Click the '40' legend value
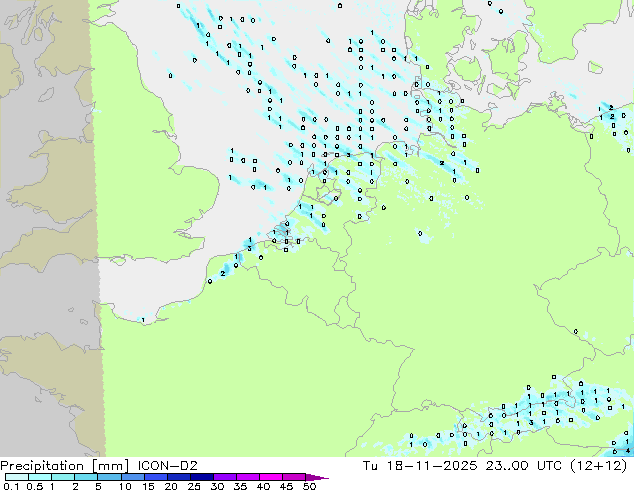The width and height of the screenshot is (634, 490). (x=263, y=486)
